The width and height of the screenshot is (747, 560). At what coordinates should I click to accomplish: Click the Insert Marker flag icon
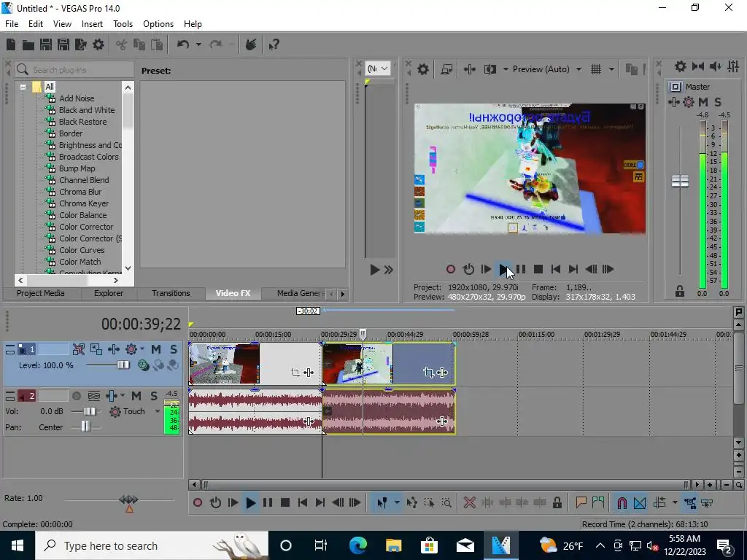581,502
